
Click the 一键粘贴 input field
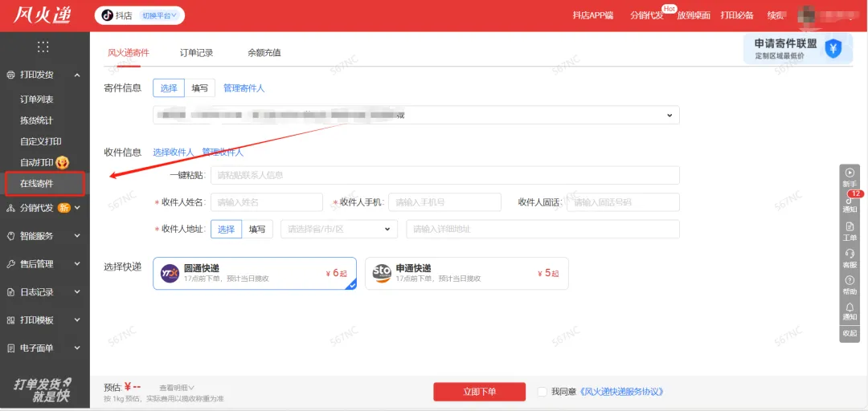point(444,175)
